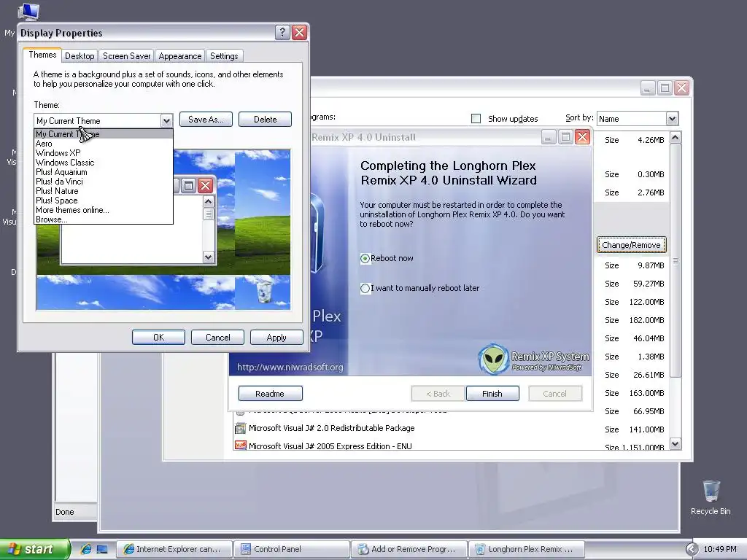The height and width of the screenshot is (560, 747).
Task: Open the Readme button
Action: [270, 393]
